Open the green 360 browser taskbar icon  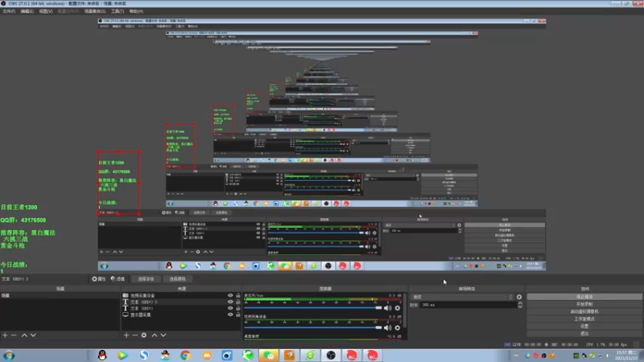(310, 355)
